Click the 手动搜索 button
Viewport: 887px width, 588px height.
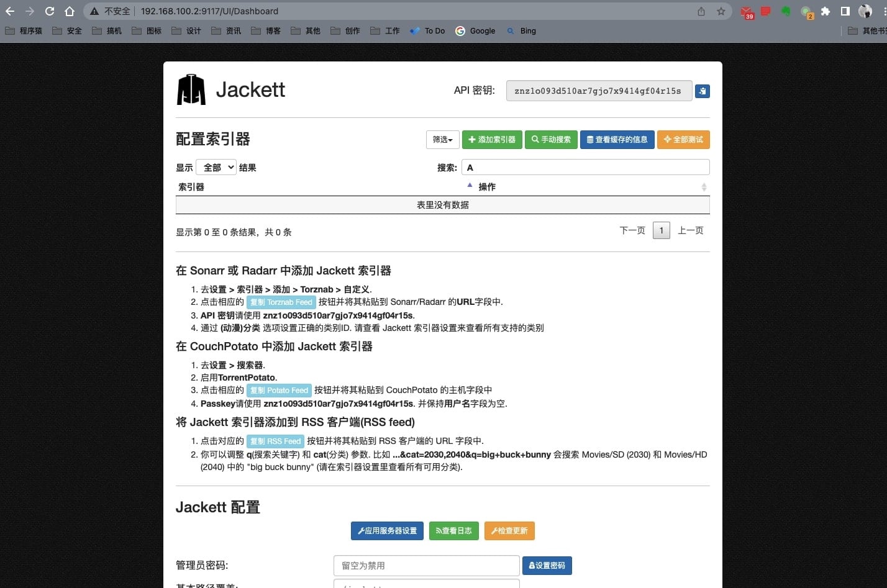coord(551,140)
